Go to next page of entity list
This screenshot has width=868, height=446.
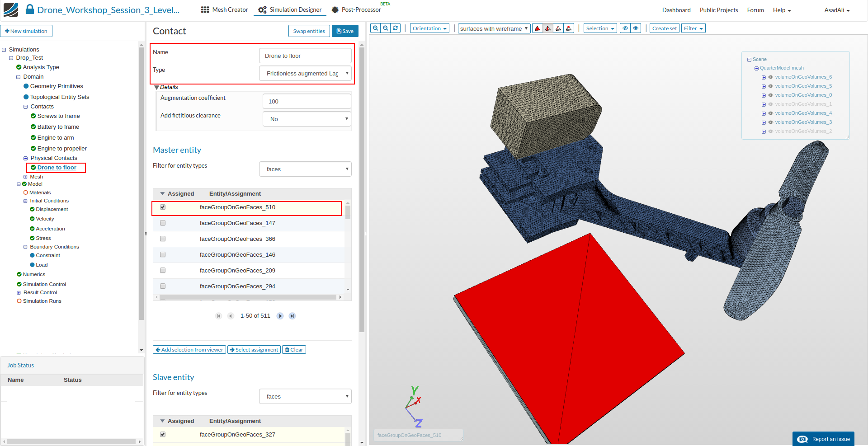(280, 316)
